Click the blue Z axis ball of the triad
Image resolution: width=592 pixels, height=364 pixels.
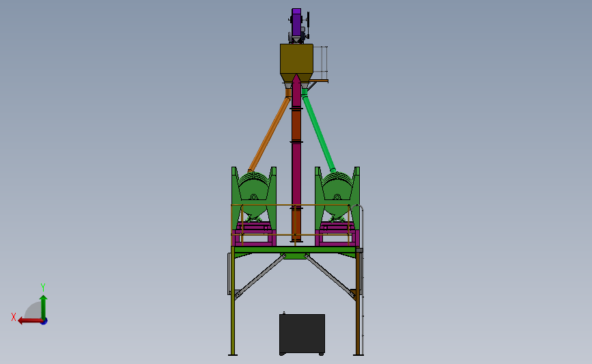(44, 322)
